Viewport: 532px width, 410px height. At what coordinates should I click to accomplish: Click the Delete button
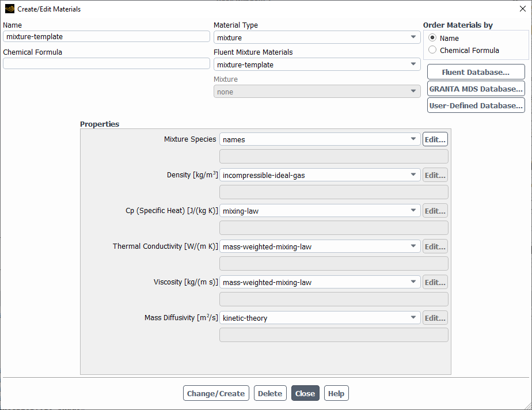(270, 393)
